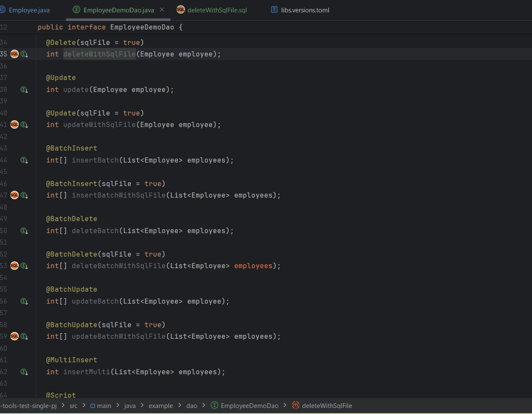This screenshot has width=532, height=414.
Task: Click the insertBatchWithSqlFile method name in code
Action: [119, 195]
